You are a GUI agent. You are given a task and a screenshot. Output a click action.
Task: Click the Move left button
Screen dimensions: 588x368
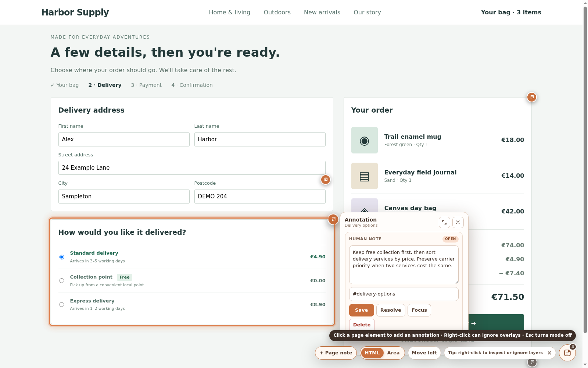tap(424, 353)
